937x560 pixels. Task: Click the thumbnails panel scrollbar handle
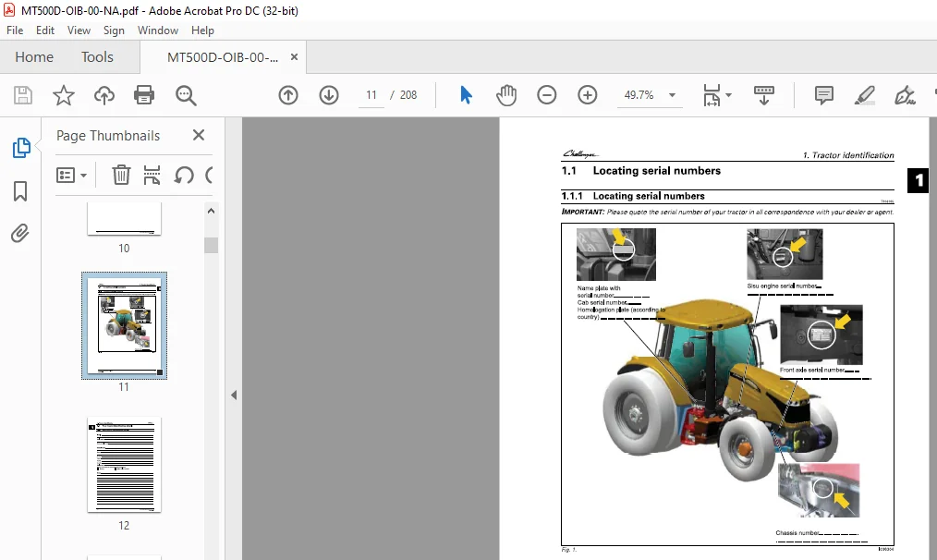[x=211, y=245]
